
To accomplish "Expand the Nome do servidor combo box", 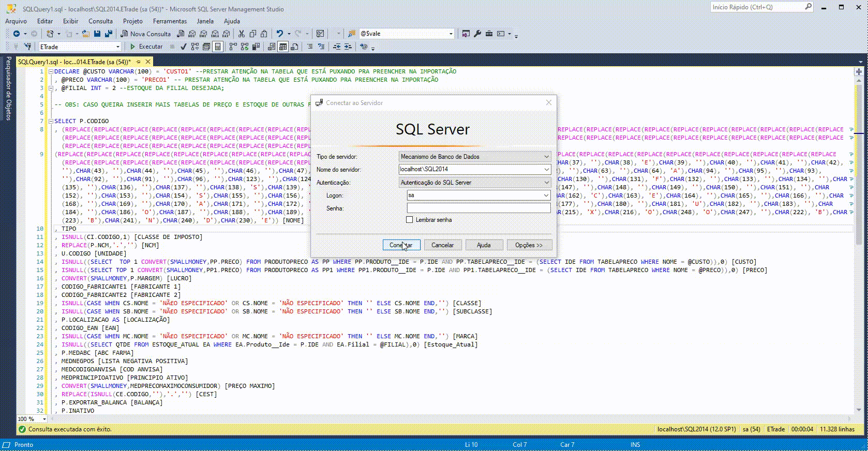I will [546, 169].
